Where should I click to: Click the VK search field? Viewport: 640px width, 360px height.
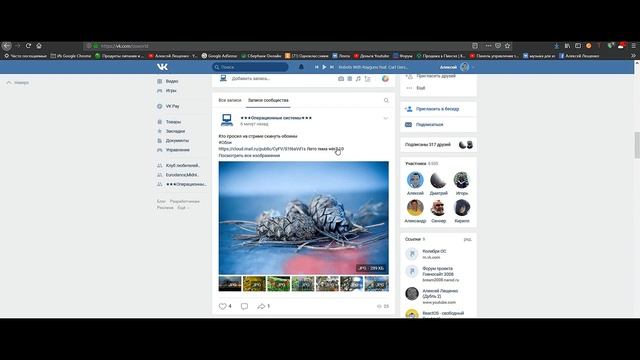[250, 67]
